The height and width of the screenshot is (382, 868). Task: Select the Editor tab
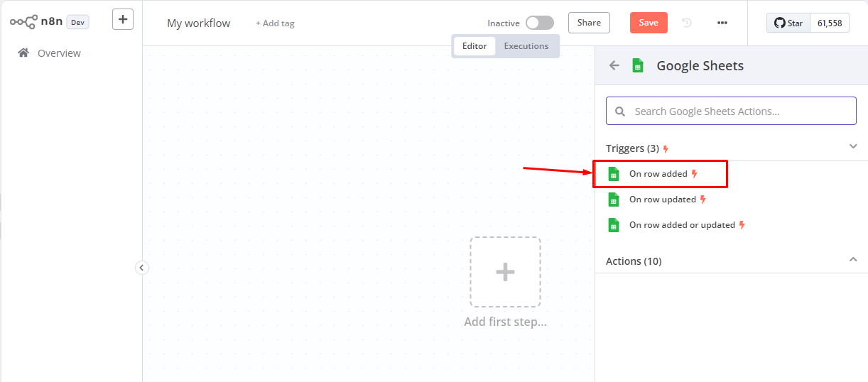click(474, 46)
